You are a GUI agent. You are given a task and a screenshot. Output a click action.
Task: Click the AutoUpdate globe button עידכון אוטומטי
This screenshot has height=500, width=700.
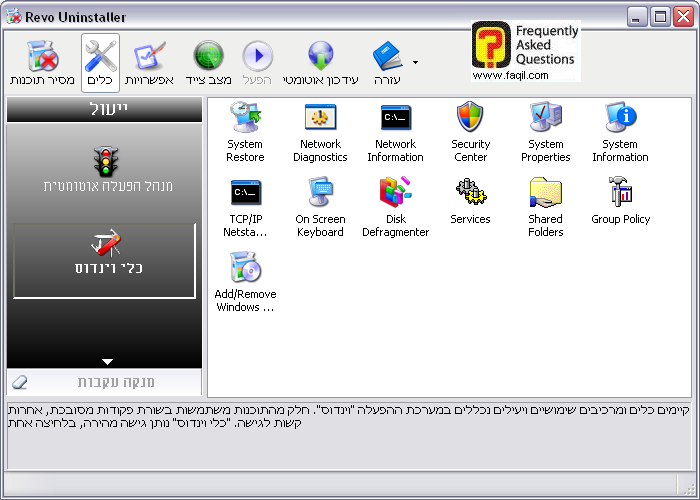(321, 62)
